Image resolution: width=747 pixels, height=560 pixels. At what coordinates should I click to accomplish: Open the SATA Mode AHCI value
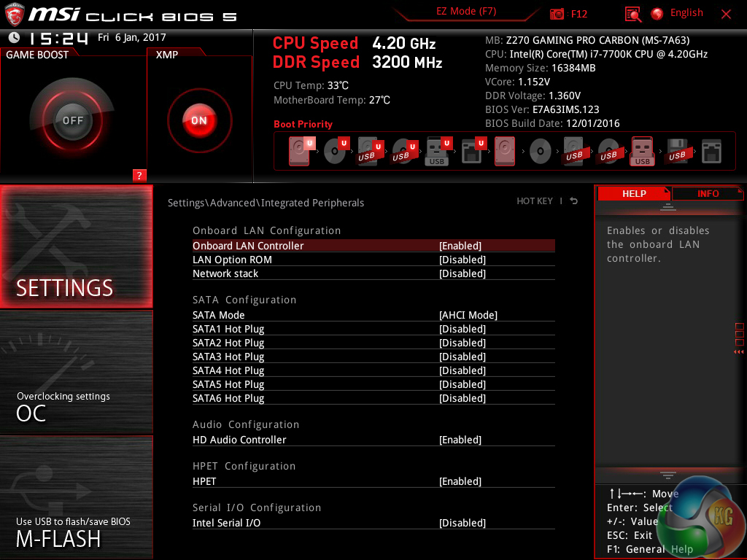468,315
